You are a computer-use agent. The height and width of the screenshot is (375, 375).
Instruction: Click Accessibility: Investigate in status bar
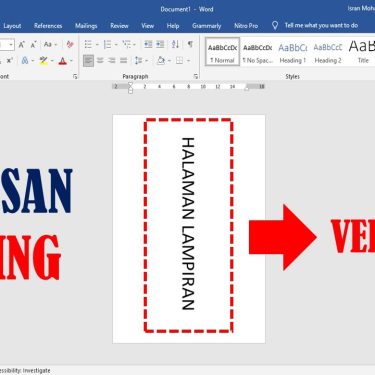point(25,371)
